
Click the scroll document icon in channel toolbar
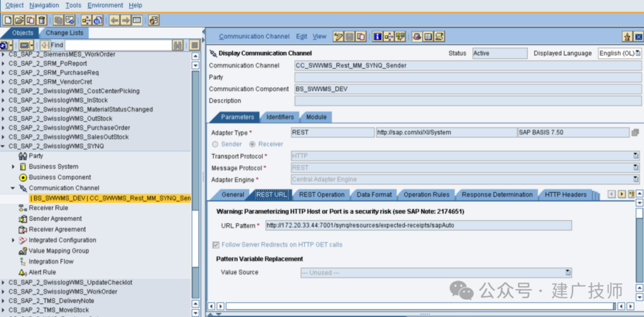point(439,36)
